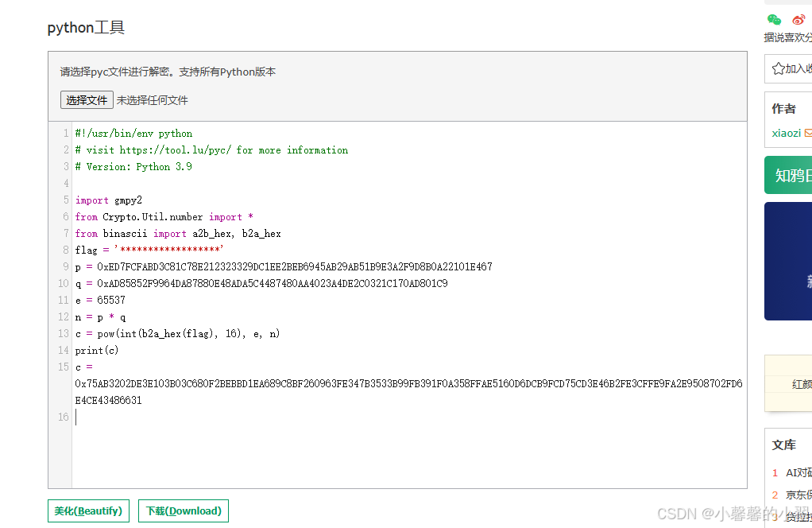
Task: Click the flag assignment line
Action: click(149, 250)
